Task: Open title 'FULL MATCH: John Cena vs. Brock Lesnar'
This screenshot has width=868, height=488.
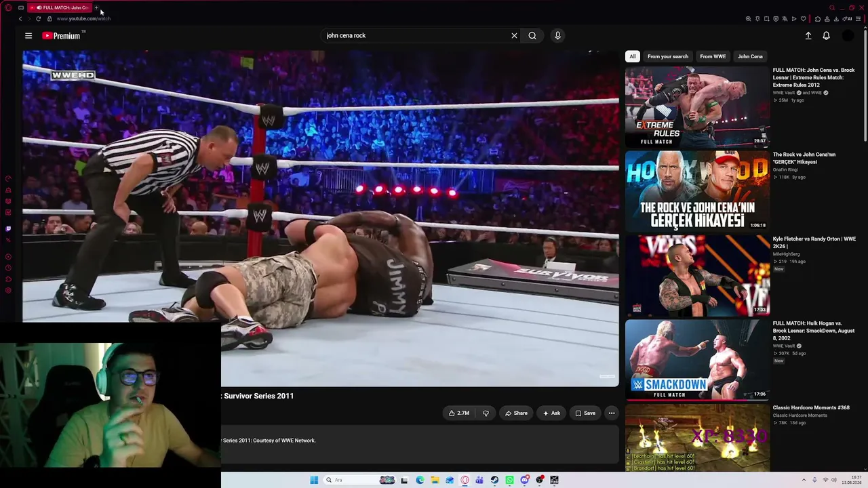Action: click(x=814, y=77)
